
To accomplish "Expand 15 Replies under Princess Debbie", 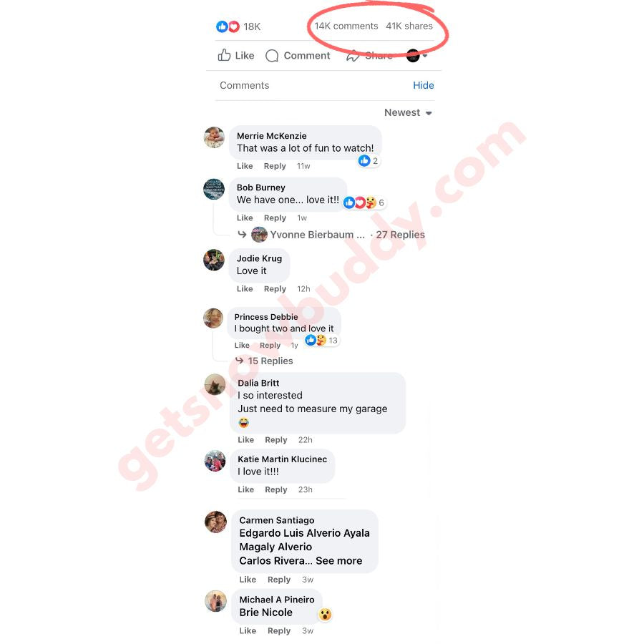I will [x=270, y=361].
